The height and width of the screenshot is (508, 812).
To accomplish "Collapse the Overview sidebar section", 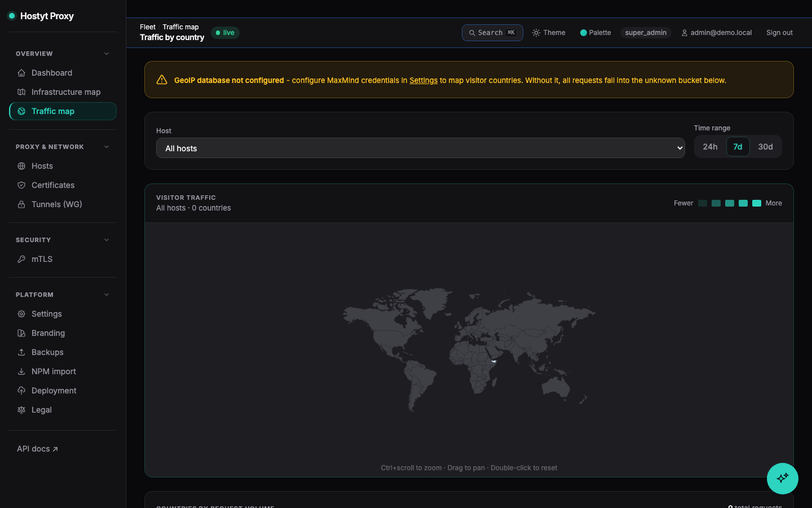I will pyautogui.click(x=107, y=54).
